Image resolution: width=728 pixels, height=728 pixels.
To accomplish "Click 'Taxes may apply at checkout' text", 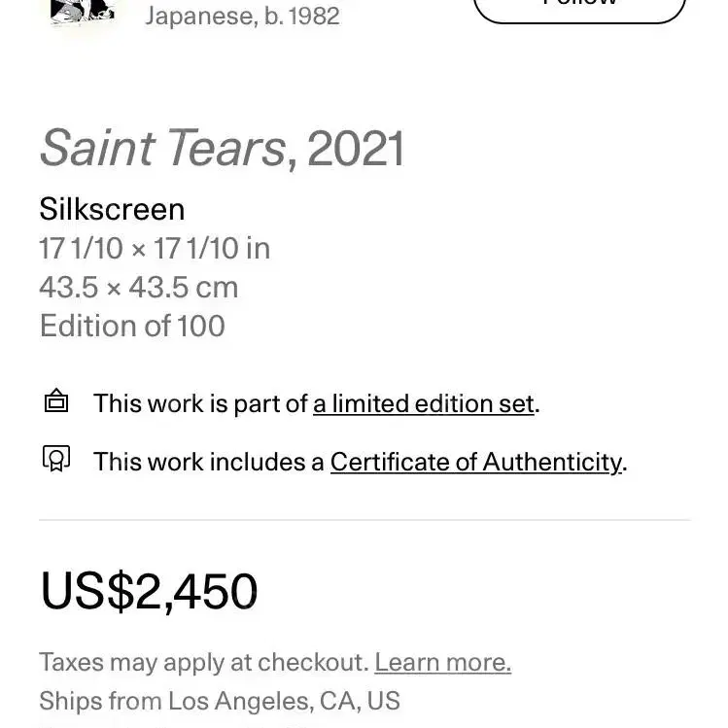I will click(x=204, y=662).
